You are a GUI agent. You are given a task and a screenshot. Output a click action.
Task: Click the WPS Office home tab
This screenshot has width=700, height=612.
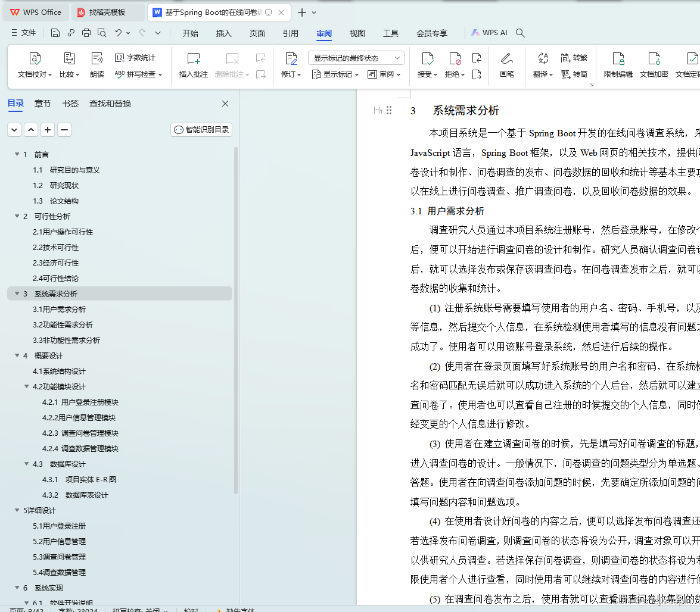pyautogui.click(x=36, y=13)
